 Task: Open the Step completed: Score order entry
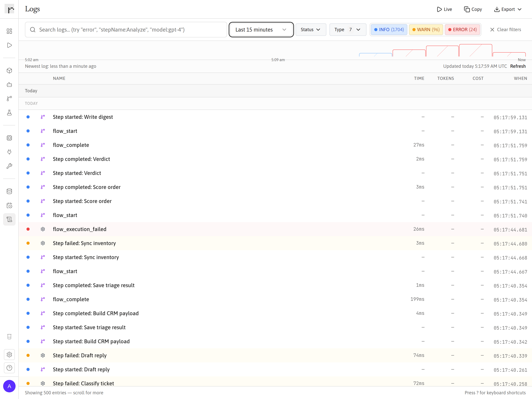[x=275, y=187]
